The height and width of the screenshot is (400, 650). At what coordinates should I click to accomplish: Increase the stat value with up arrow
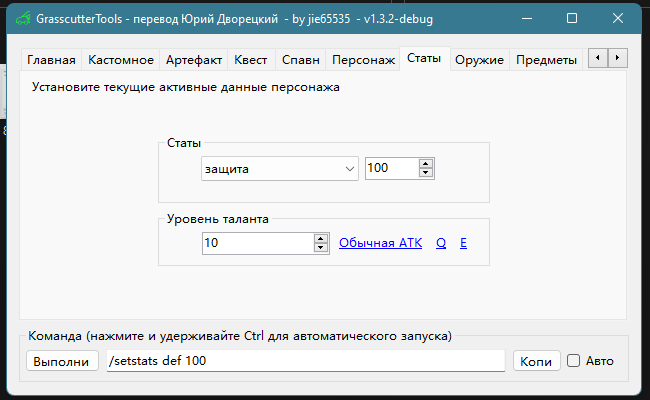426,164
